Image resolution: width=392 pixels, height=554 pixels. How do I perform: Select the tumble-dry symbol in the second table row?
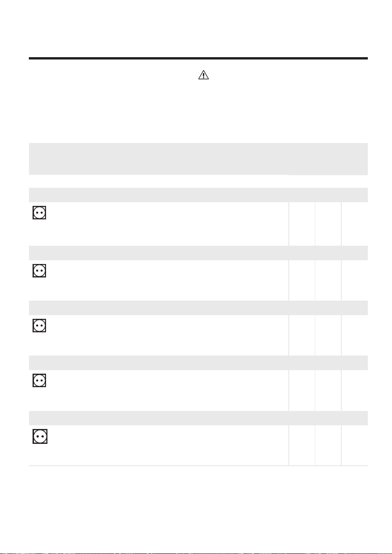40,271
